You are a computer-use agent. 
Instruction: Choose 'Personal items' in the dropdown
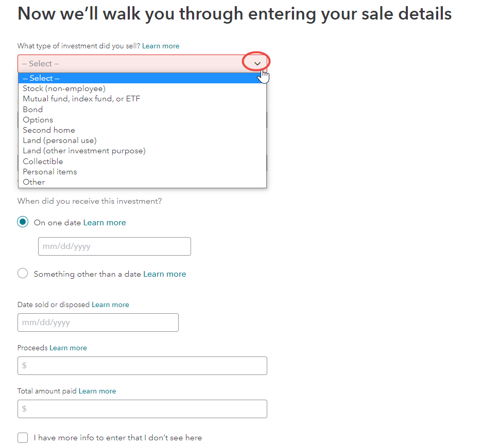[x=50, y=172]
